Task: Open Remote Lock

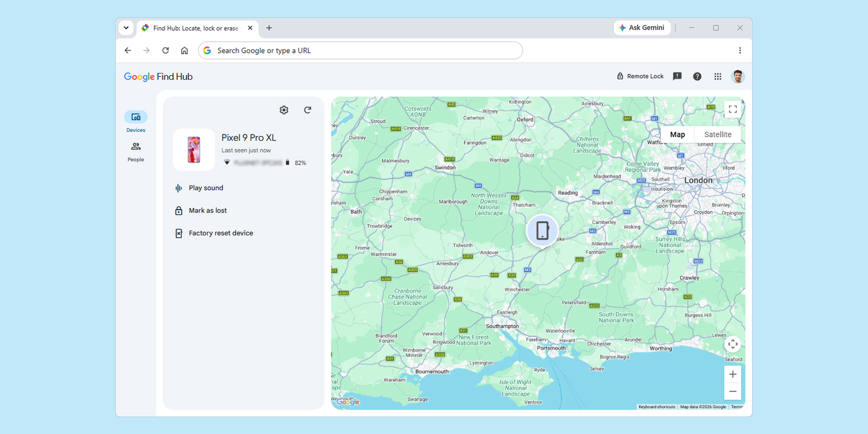Action: click(640, 76)
